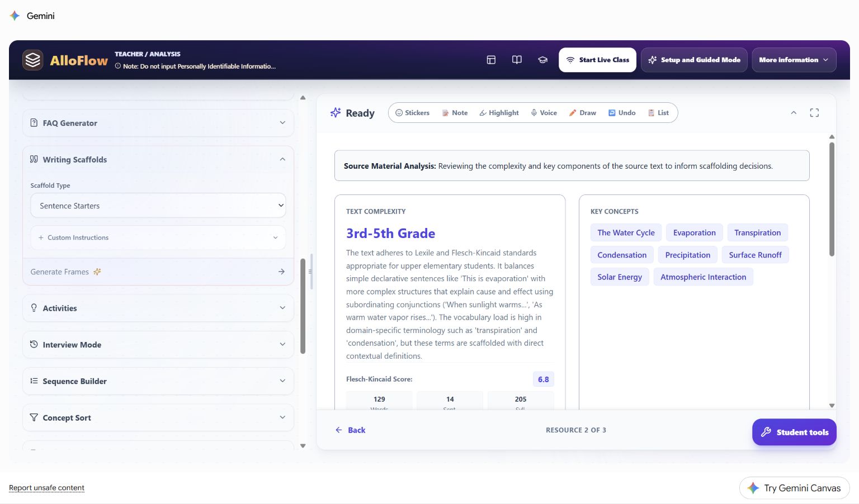The image size is (859, 504).
Task: Collapse the Writing Scaffolds section
Action: pyautogui.click(x=158, y=159)
